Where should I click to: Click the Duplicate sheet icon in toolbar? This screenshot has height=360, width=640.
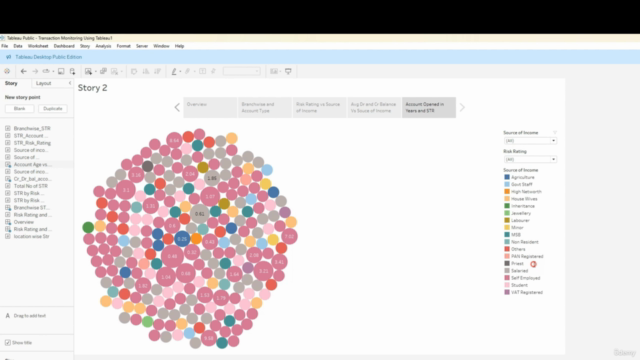pos(103,71)
